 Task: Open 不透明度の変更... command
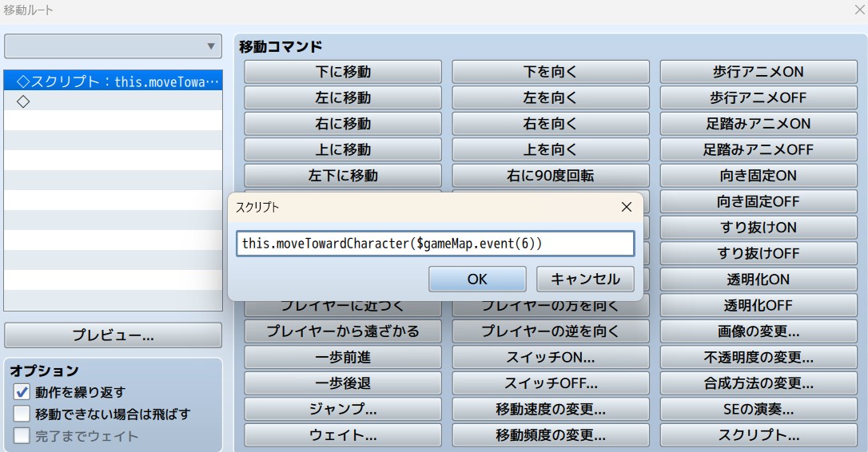pos(759,358)
